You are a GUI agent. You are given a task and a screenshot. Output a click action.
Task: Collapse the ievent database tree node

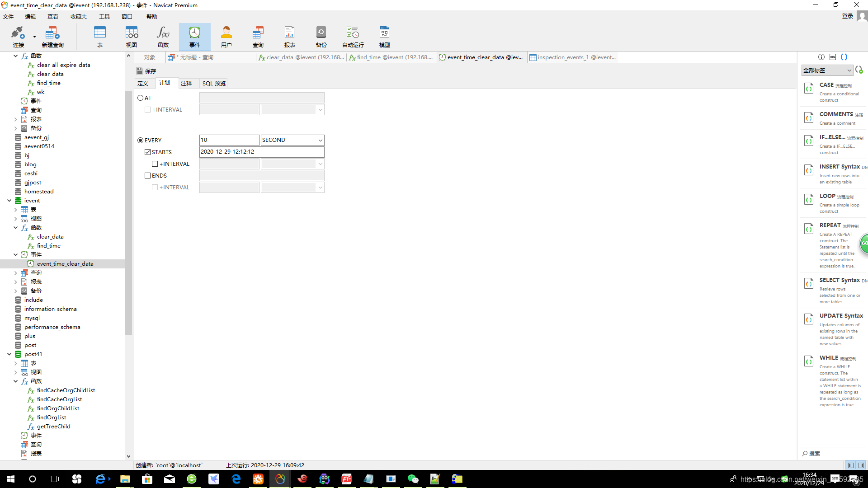(9, 201)
